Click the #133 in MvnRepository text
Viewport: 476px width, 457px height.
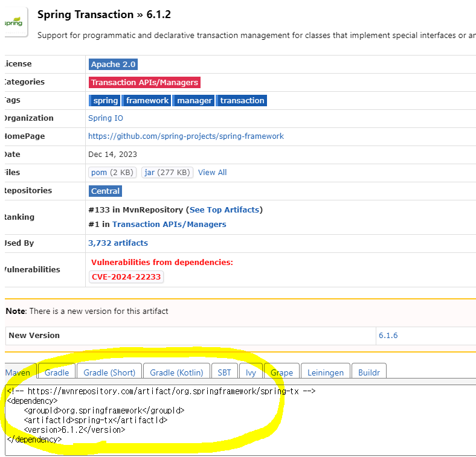click(136, 210)
